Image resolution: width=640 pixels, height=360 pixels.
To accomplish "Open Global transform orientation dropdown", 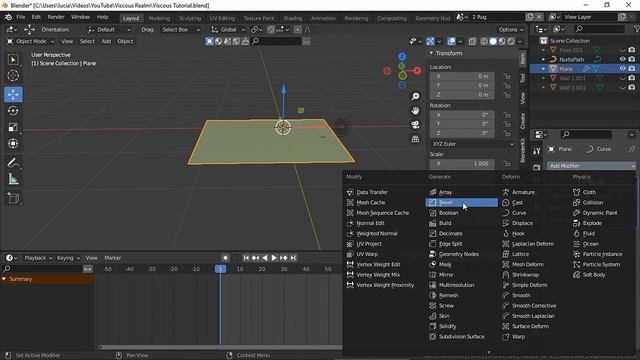I will 228,29.
